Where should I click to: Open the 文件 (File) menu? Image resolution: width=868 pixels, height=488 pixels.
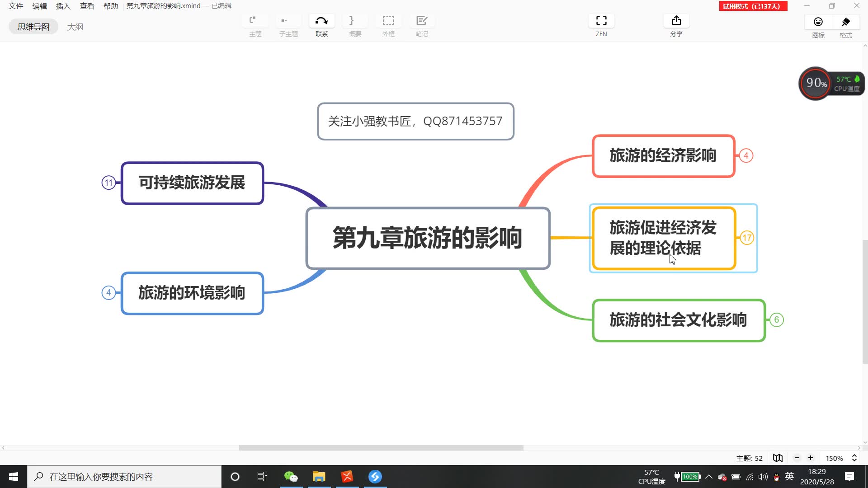tap(16, 6)
